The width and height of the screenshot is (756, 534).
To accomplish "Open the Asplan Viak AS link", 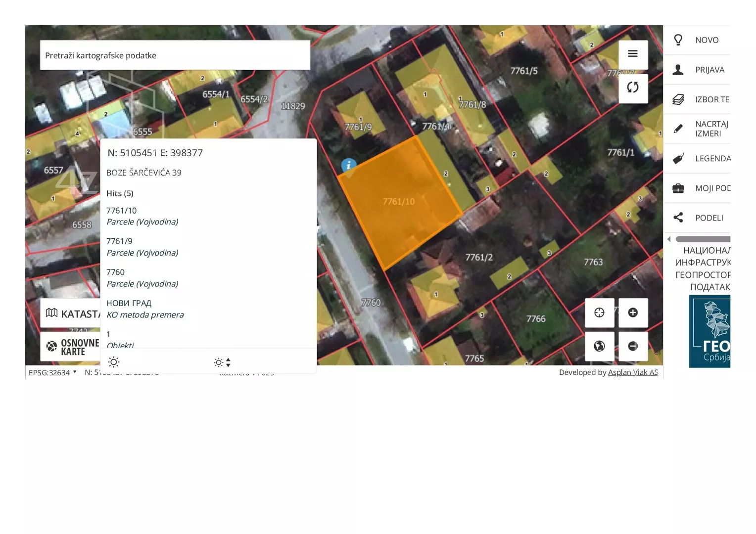I will (633, 372).
